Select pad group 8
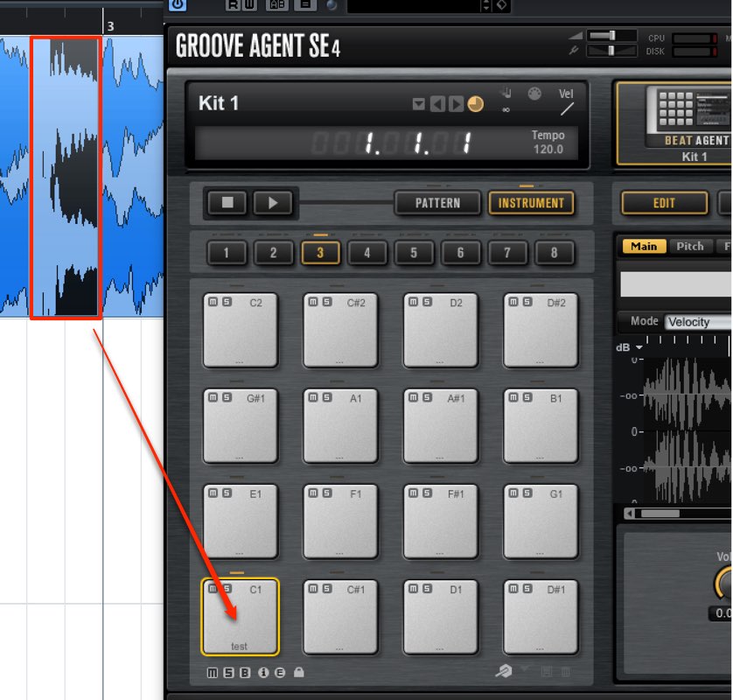The height and width of the screenshot is (700, 733). (554, 253)
